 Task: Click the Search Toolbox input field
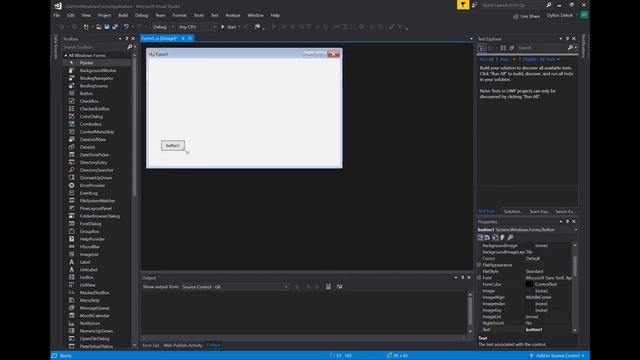point(95,47)
